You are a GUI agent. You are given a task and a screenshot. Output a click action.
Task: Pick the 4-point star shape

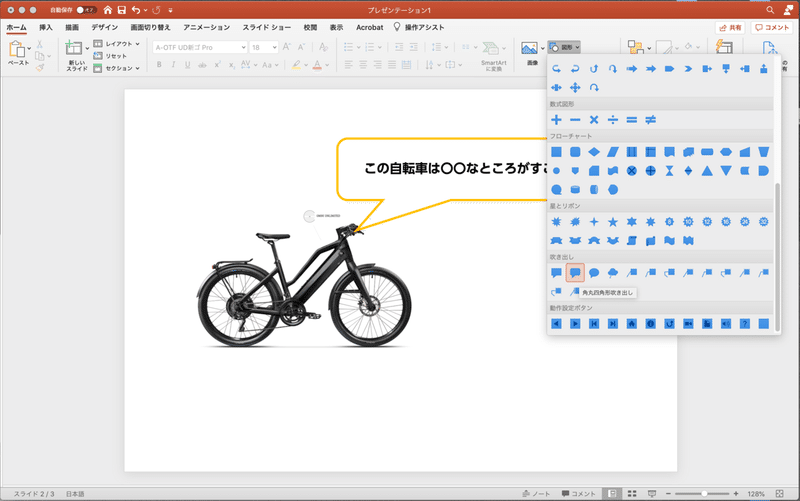click(594, 222)
